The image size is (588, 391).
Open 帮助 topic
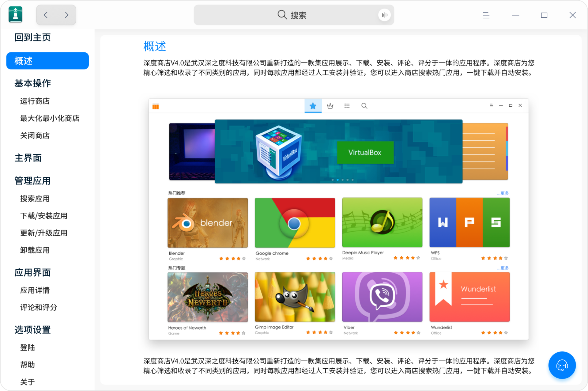[x=28, y=365]
